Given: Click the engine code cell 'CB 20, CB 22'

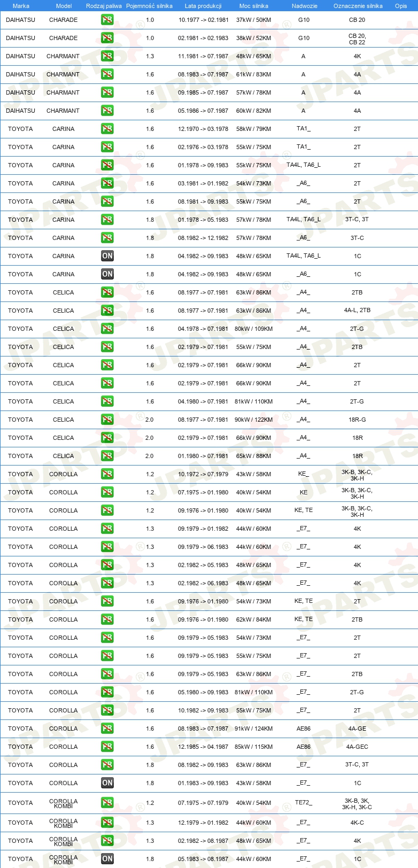Looking at the screenshot, I should coord(357,39).
